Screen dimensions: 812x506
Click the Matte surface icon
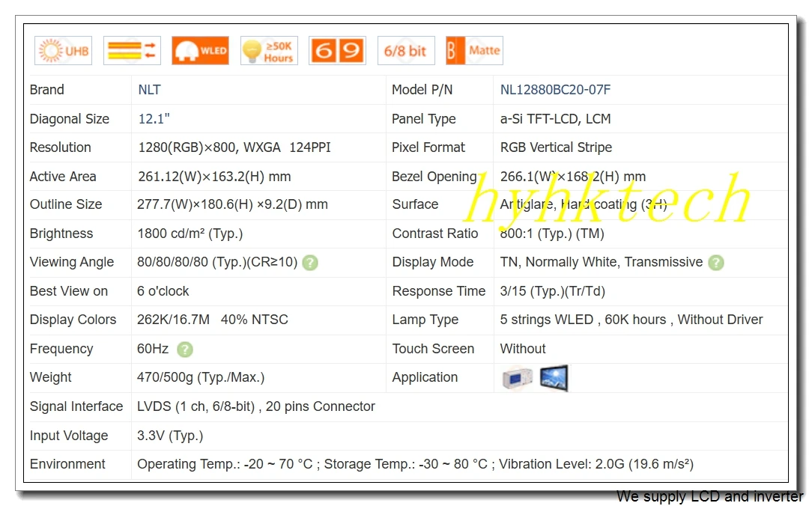tap(473, 50)
